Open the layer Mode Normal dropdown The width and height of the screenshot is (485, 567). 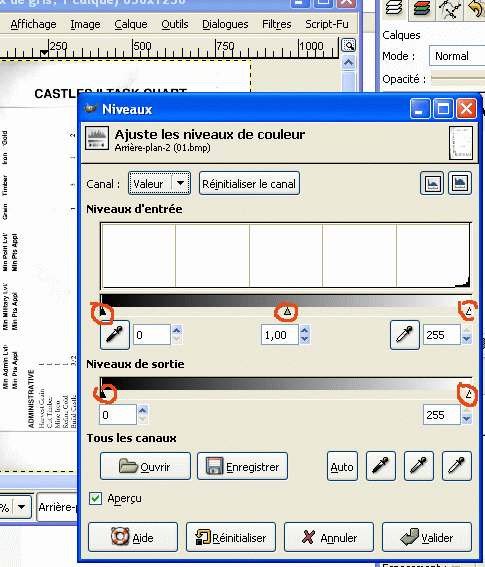point(457,56)
